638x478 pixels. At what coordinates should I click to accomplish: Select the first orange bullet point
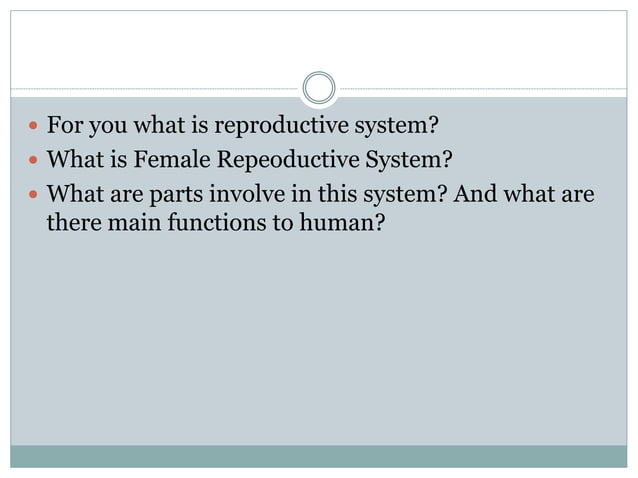tap(33, 125)
